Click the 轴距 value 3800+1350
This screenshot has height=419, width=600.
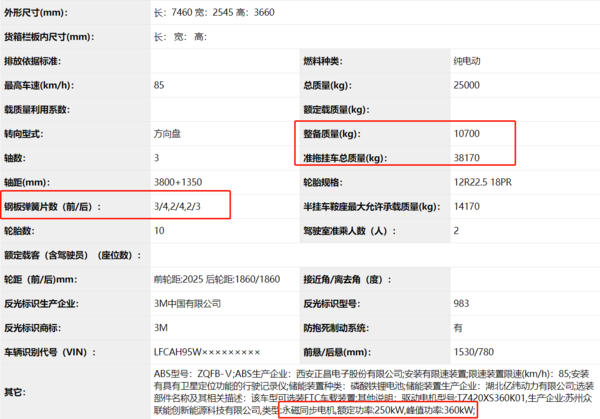[x=182, y=182]
